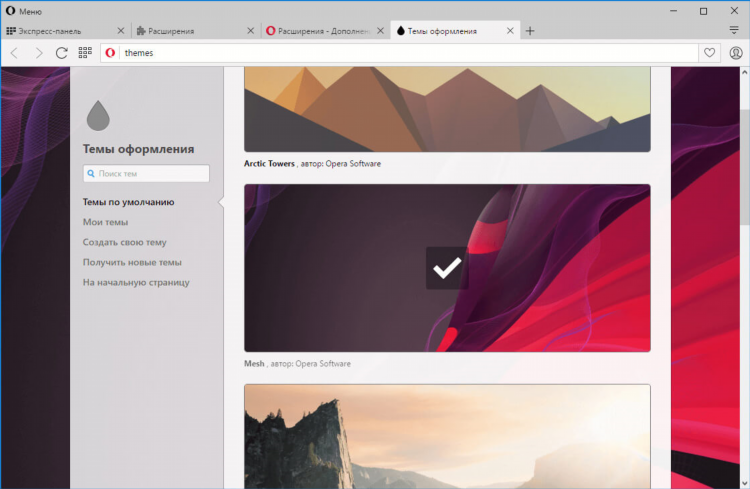Minimize the Opera window

tap(673, 11)
